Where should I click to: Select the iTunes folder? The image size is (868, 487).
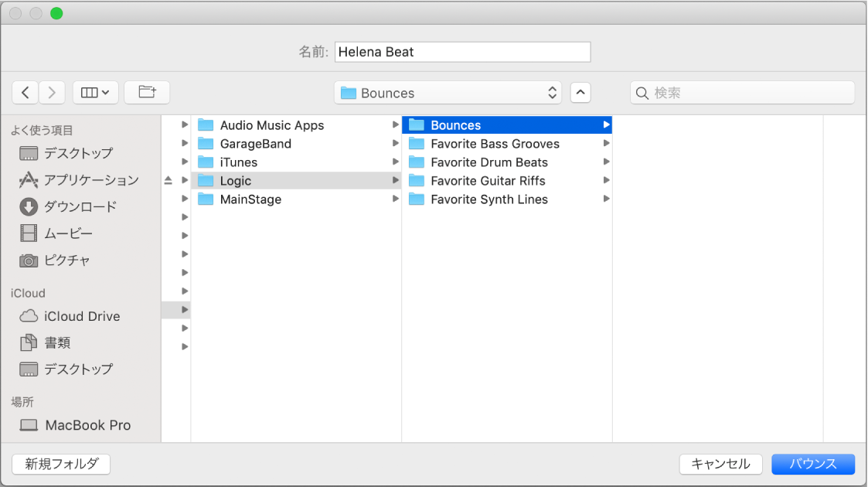[x=296, y=162]
